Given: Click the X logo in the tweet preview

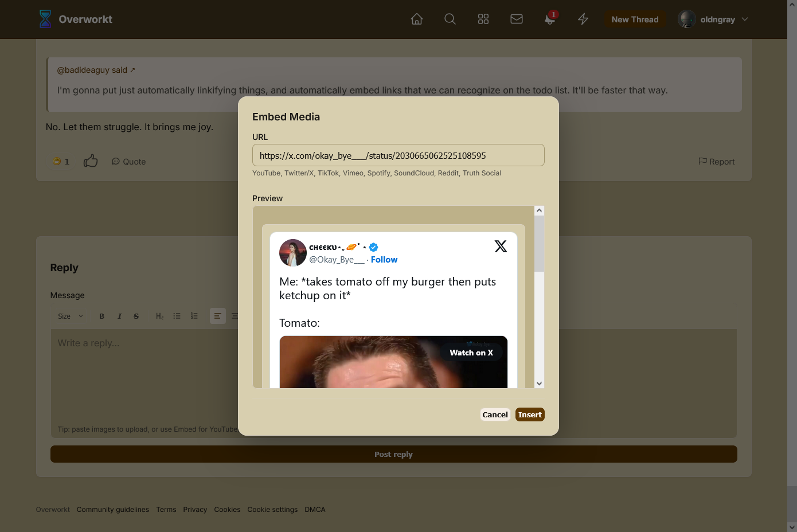Looking at the screenshot, I should [501, 246].
